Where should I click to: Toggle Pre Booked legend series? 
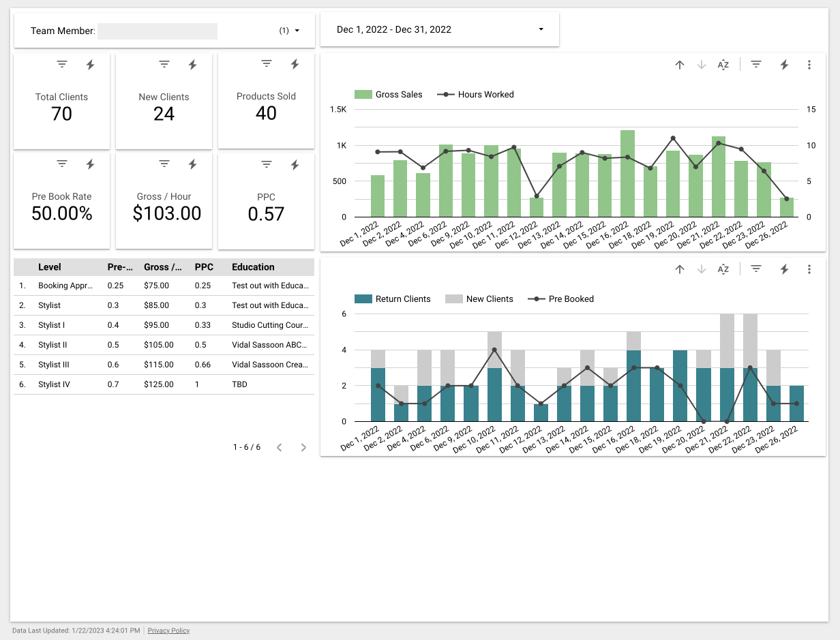(571, 299)
